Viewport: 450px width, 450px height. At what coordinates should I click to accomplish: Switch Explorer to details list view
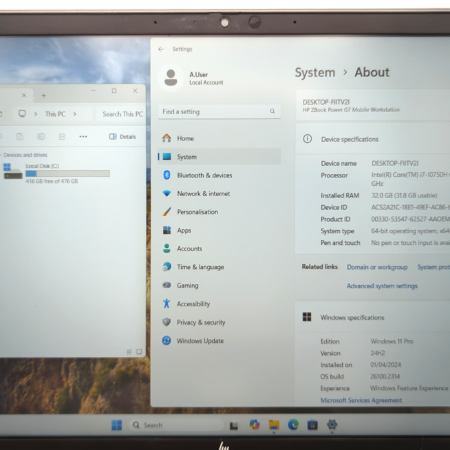click(x=129, y=351)
